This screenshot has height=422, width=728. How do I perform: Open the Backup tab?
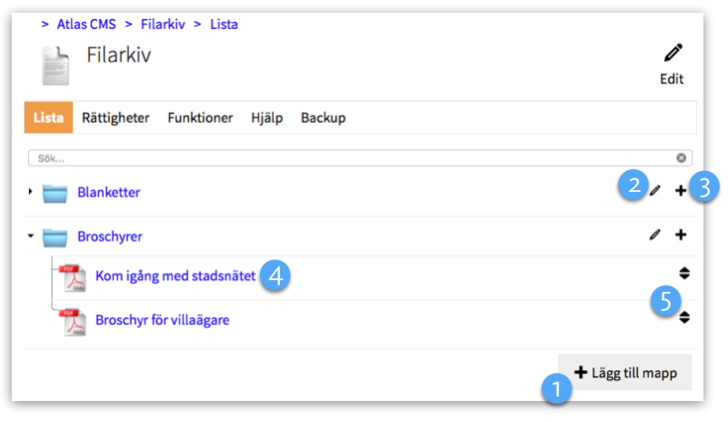[323, 118]
